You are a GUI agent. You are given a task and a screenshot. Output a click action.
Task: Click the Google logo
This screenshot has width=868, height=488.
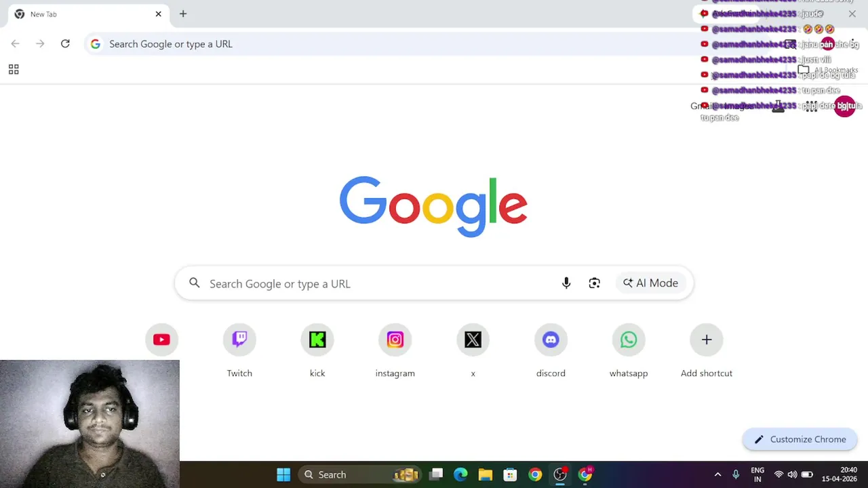(434, 206)
